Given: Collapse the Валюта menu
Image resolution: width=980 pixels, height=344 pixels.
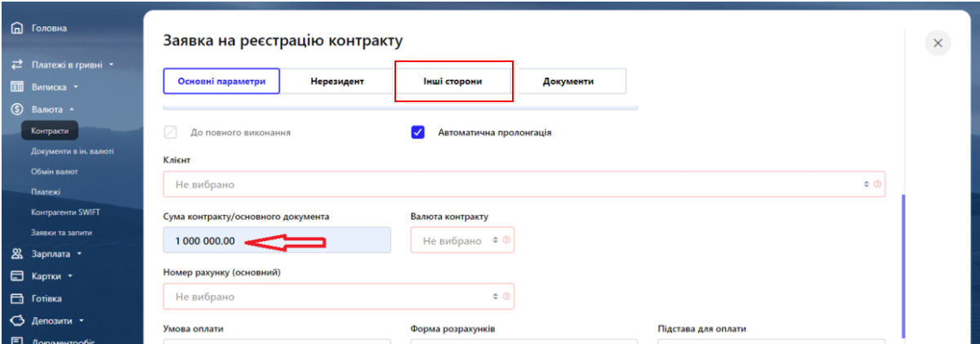Looking at the screenshot, I should 71,109.
